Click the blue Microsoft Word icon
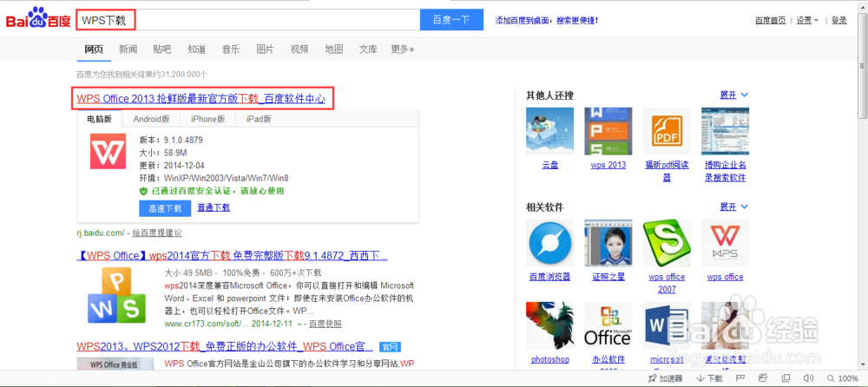Image resolution: width=868 pixels, height=387 pixels. 667,325
